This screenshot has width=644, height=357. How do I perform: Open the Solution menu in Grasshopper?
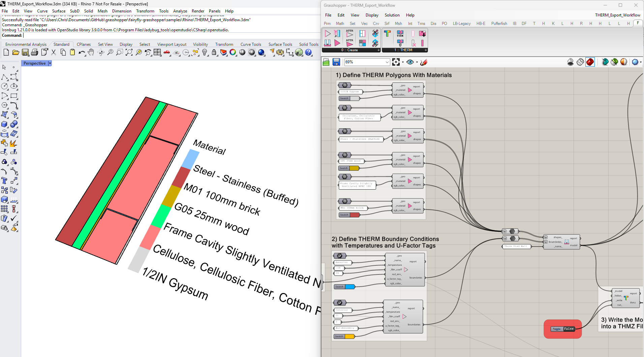coord(392,15)
